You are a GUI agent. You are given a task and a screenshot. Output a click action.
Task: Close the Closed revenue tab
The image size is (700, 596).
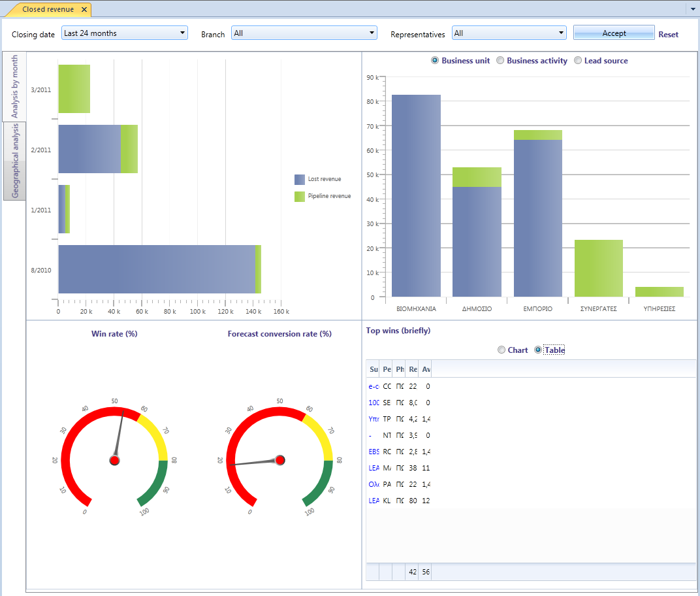coord(84,9)
